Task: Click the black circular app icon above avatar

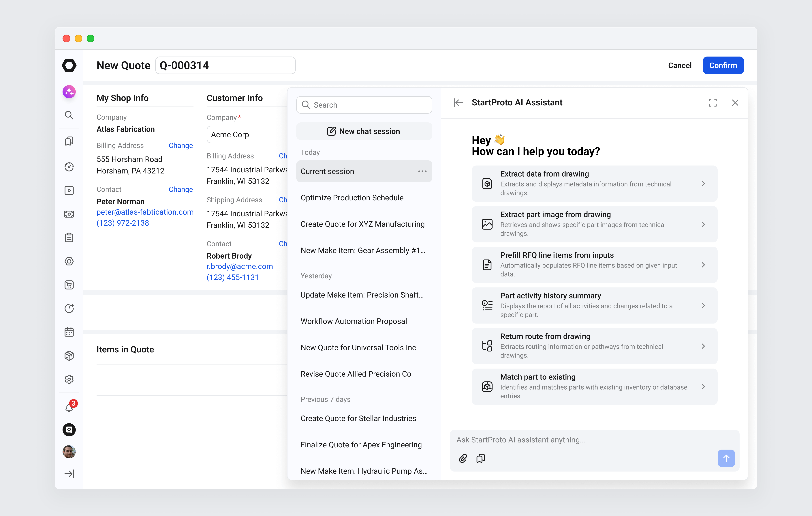Action: pyautogui.click(x=69, y=430)
